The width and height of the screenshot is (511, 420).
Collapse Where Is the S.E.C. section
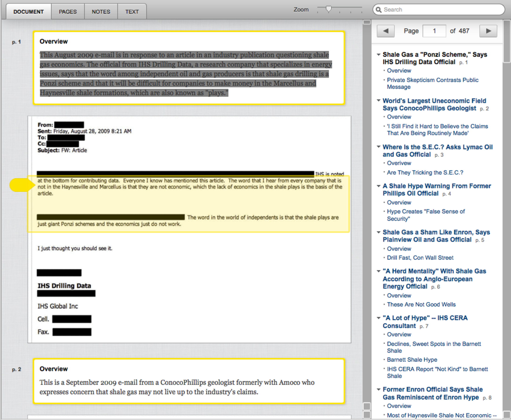tap(379, 147)
